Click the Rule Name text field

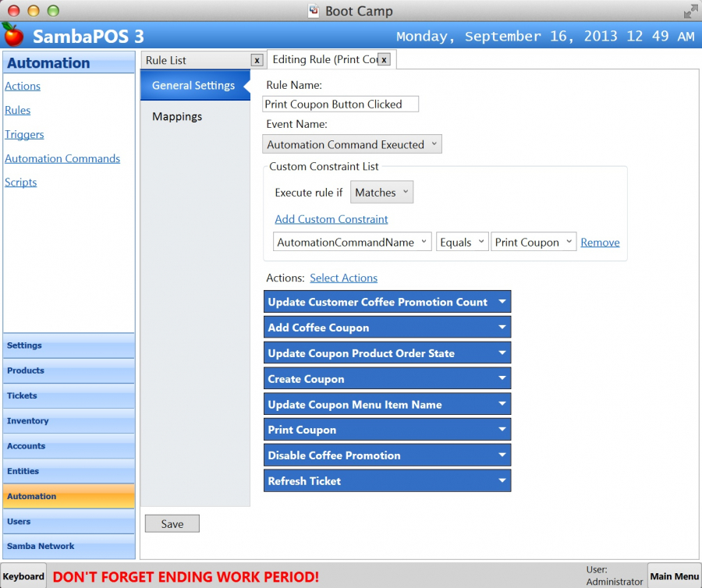[340, 104]
